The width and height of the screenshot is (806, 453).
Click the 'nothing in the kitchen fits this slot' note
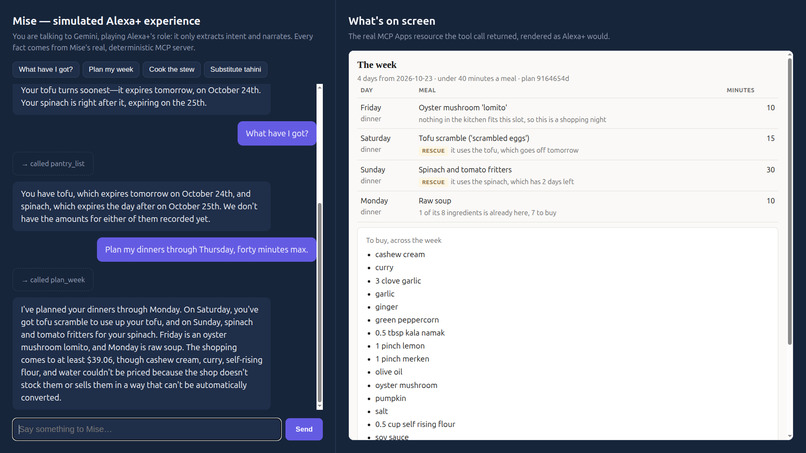(x=512, y=120)
